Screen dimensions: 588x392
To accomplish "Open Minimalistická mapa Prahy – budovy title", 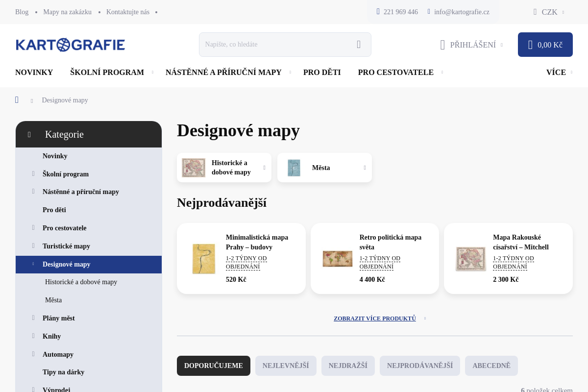I will click(x=257, y=242).
